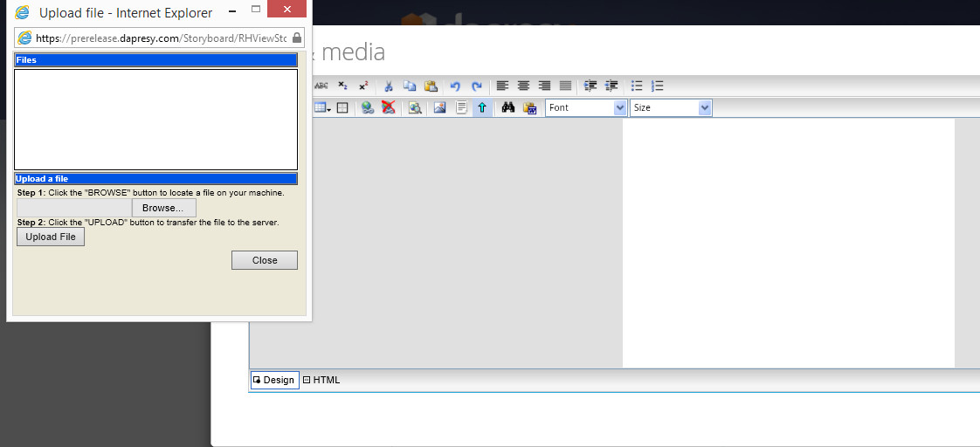Click the Upload File button
This screenshot has width=980, height=447.
pyautogui.click(x=51, y=237)
